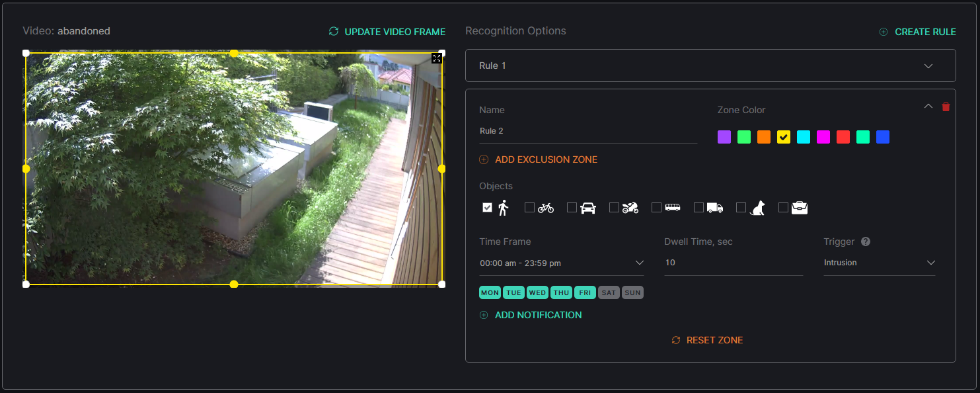Click the bottom-left white corner handle

tap(26, 284)
